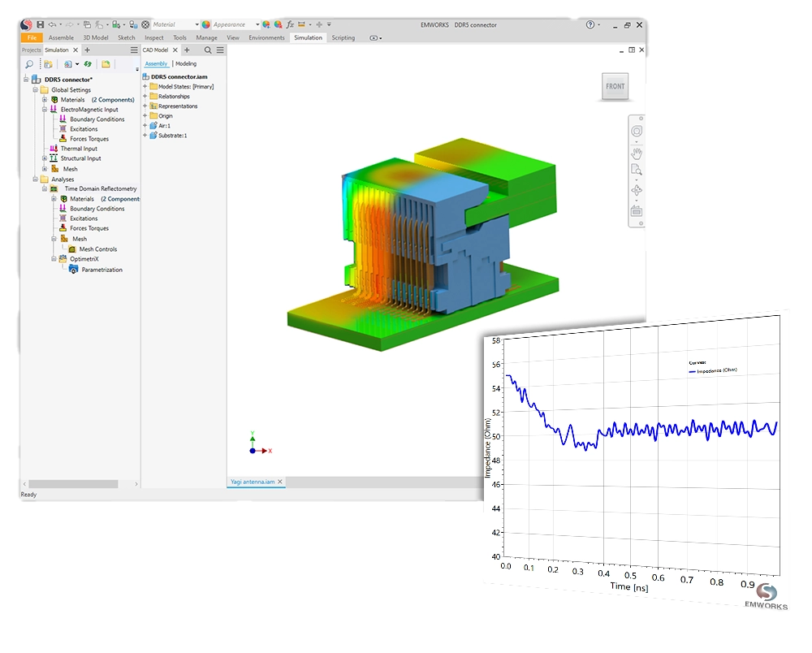
Task: Open the Material dropdown
Action: [x=197, y=25]
